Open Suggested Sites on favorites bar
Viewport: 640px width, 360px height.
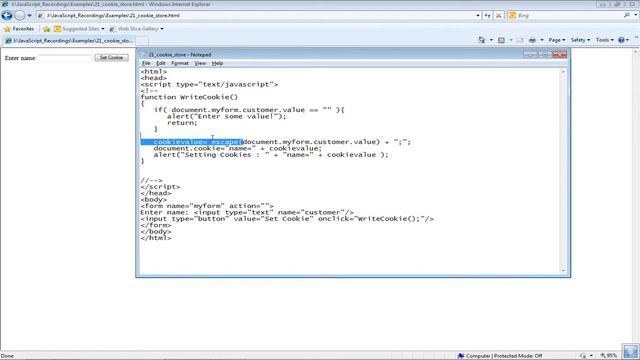79,29
